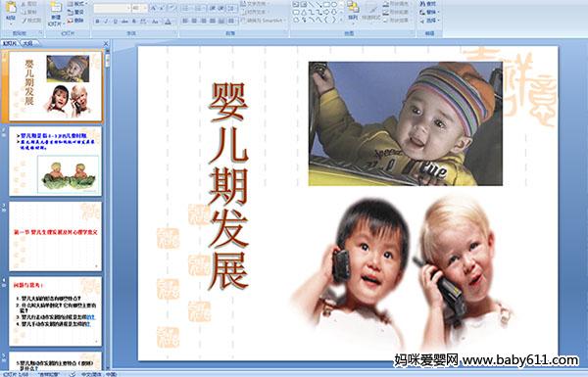Expand the shapes gallery more arrow
The height and width of the screenshot is (377, 588).
click(x=342, y=20)
